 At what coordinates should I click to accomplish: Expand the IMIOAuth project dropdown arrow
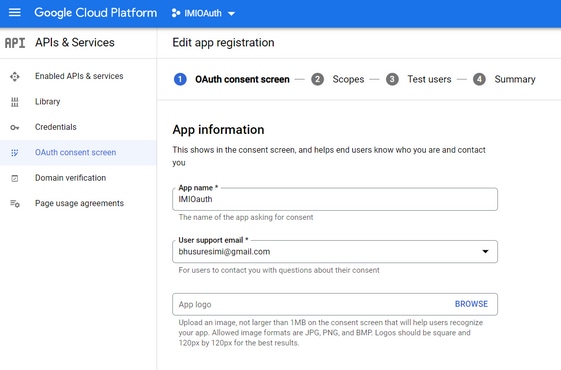tap(231, 14)
